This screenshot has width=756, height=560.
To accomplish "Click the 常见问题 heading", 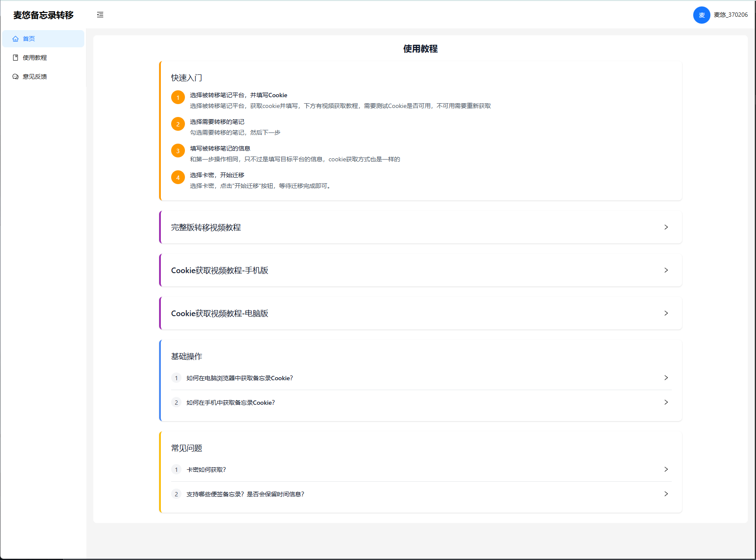I will coord(187,448).
